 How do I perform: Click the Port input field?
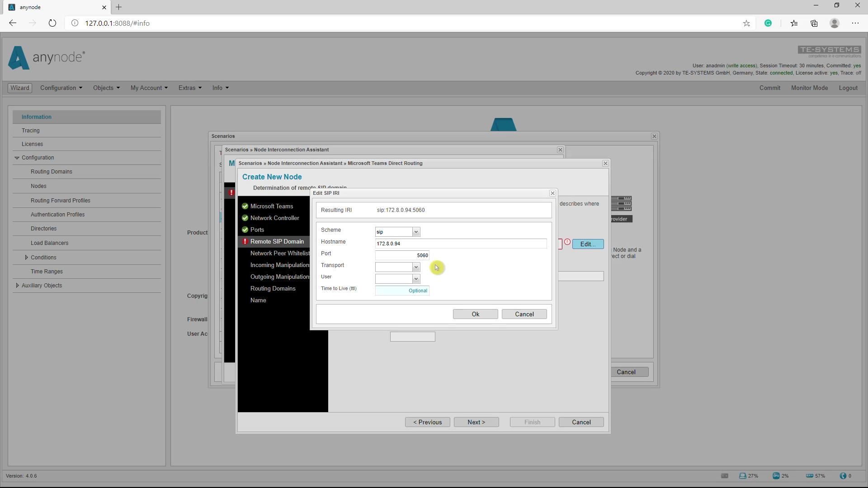click(x=402, y=255)
